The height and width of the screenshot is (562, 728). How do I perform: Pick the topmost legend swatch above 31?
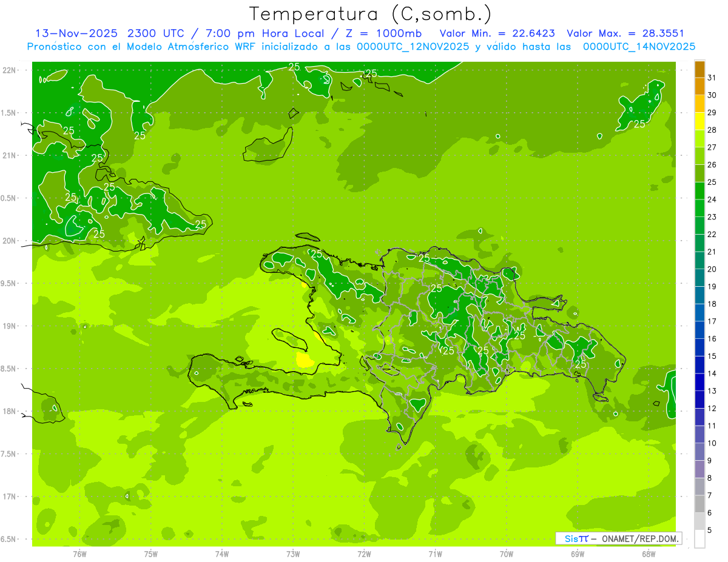(x=699, y=69)
